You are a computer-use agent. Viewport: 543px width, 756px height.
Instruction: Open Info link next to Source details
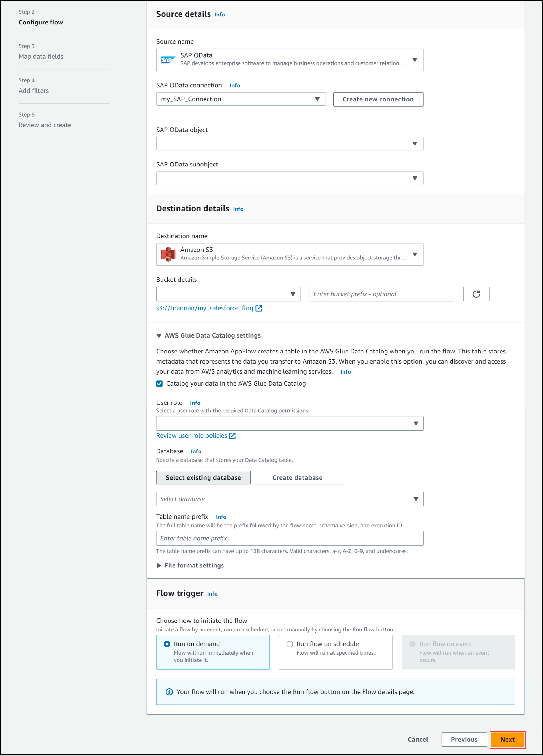219,15
